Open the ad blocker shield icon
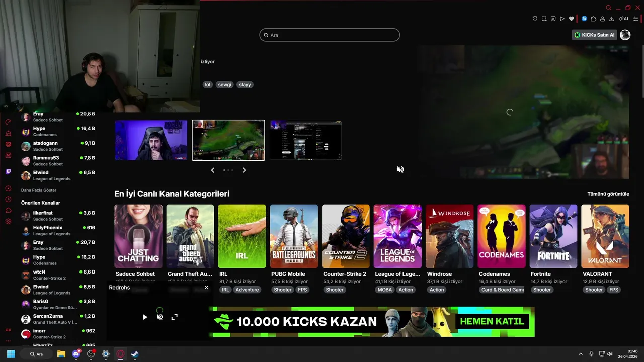Image resolution: width=644 pixels, height=362 pixels. (x=553, y=19)
